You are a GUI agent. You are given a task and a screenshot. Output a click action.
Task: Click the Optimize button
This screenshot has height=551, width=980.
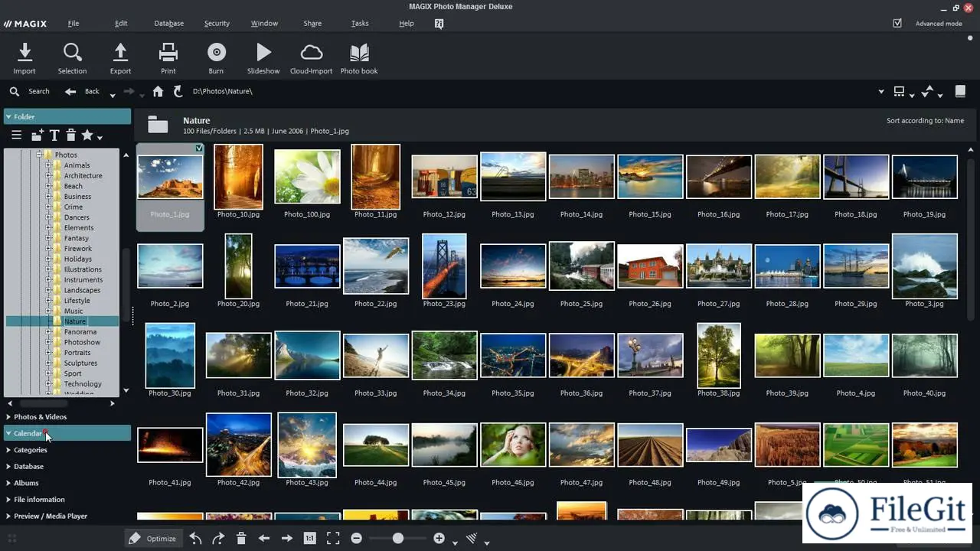pos(153,539)
